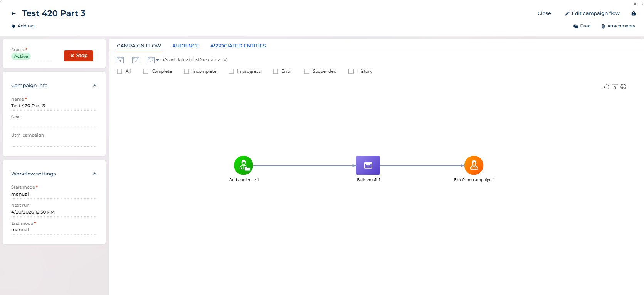Click the lock icon in header
Image resolution: width=644 pixels, height=295 pixels.
(634, 13)
